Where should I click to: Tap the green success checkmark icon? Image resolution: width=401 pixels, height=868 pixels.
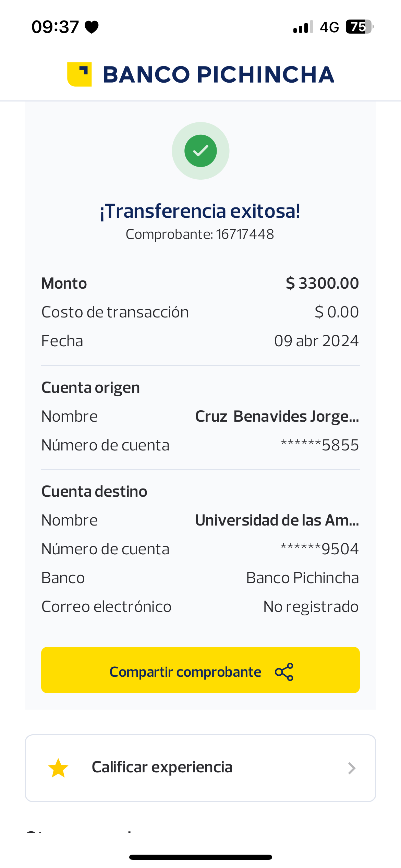tap(200, 151)
